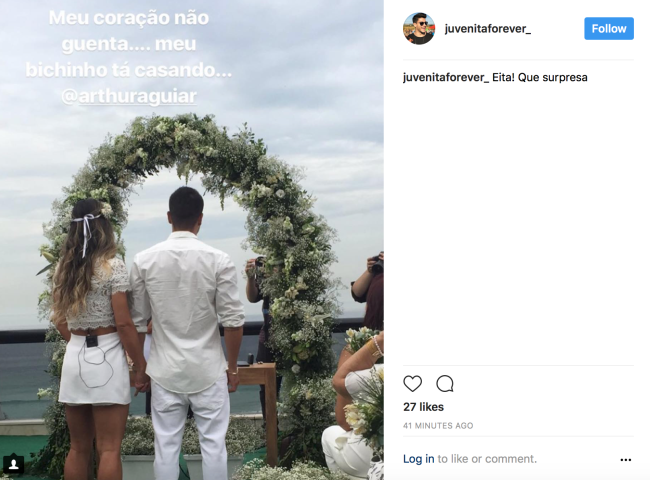Tap the @arthuraguiar mention on the photo
This screenshot has width=650, height=480.
coord(129,96)
